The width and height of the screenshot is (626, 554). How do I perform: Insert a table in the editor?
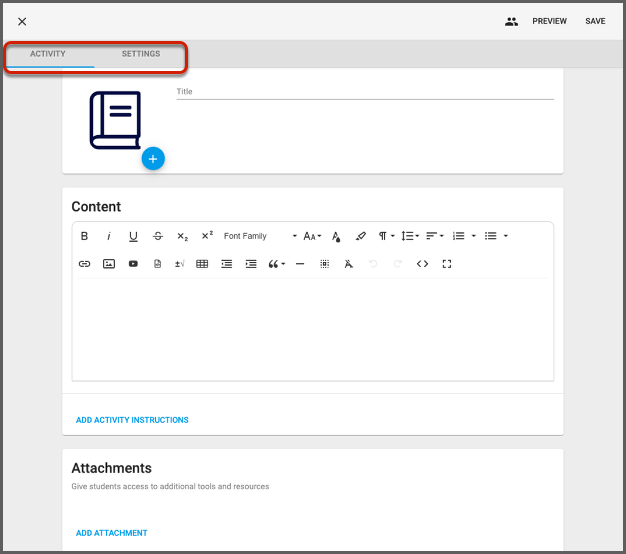coord(202,264)
